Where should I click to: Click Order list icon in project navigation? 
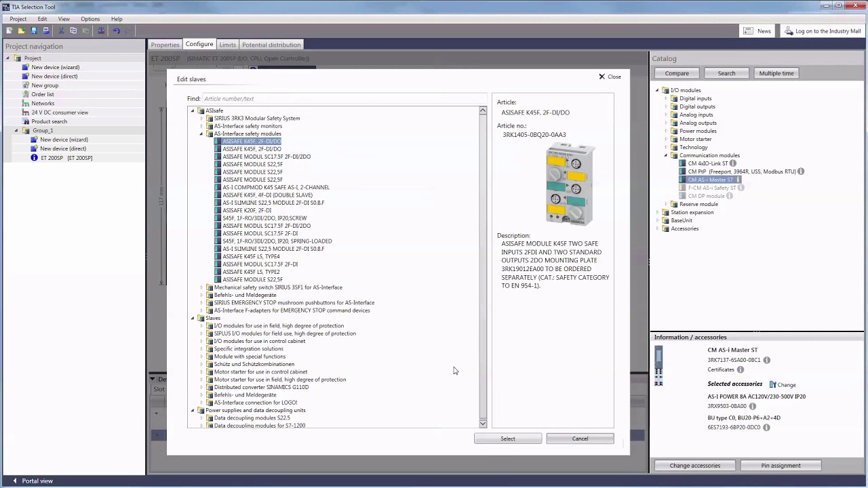(26, 94)
